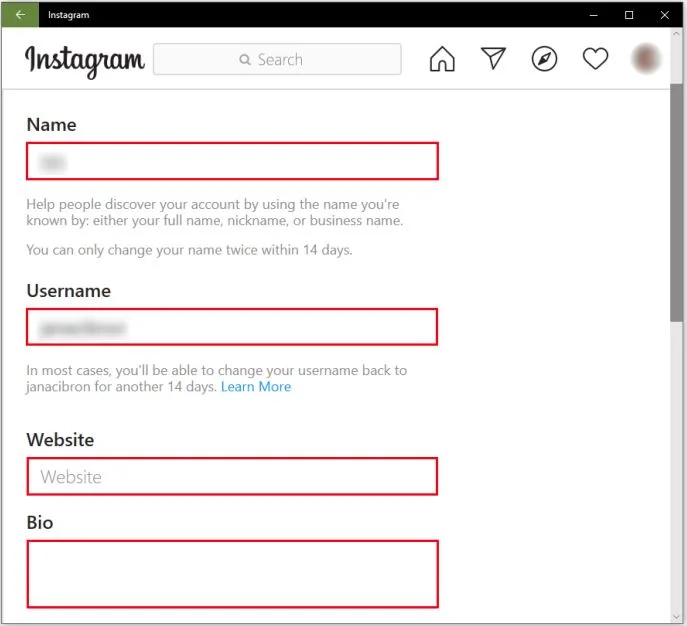
Task: Click into the Name field
Action: (232, 161)
